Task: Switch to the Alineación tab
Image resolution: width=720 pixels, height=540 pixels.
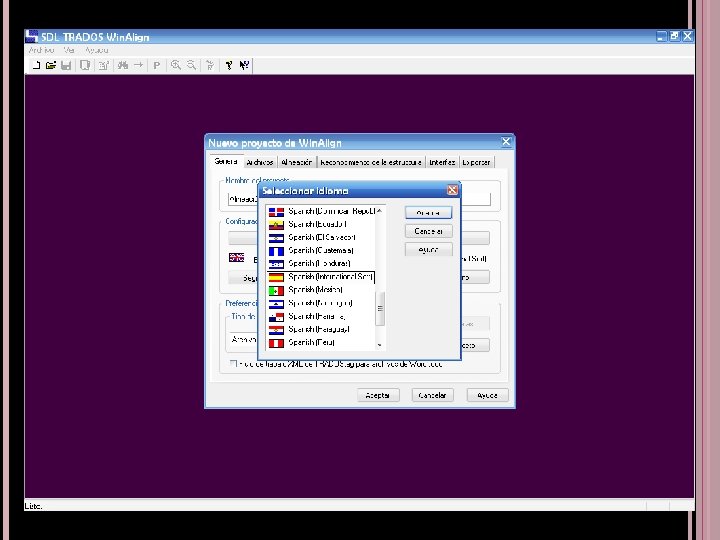Action: (x=296, y=162)
